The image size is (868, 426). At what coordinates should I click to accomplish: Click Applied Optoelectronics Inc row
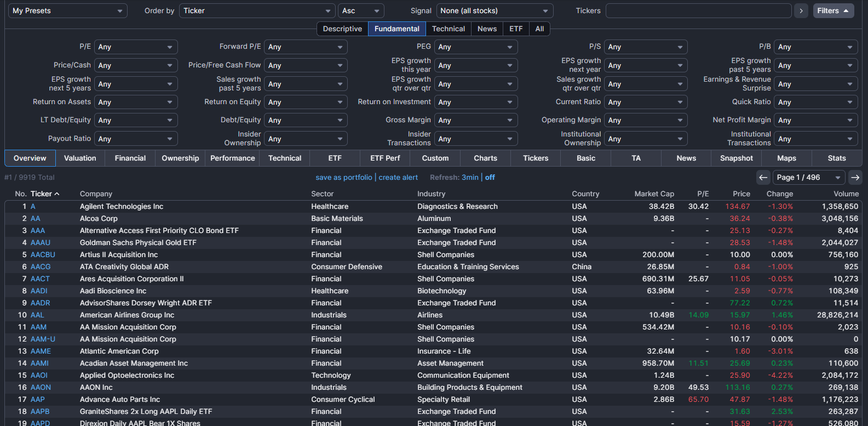click(433, 376)
